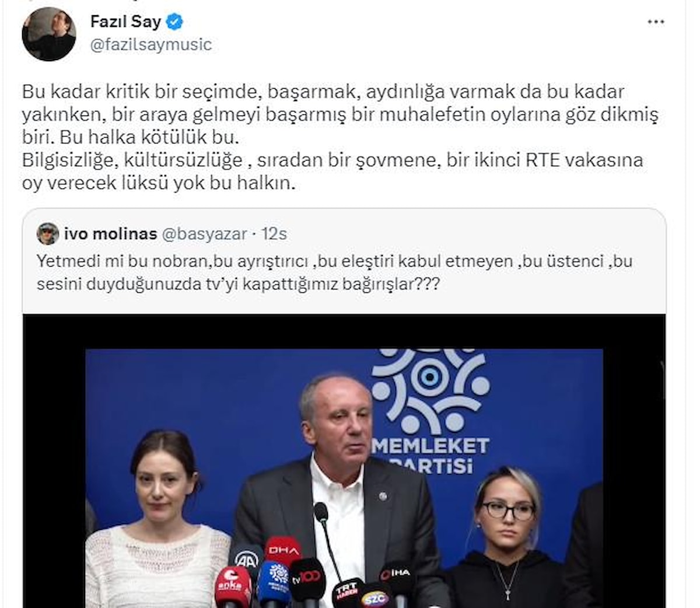Click the tv100 microphone in video
This screenshot has width=700, height=608.
point(307,579)
